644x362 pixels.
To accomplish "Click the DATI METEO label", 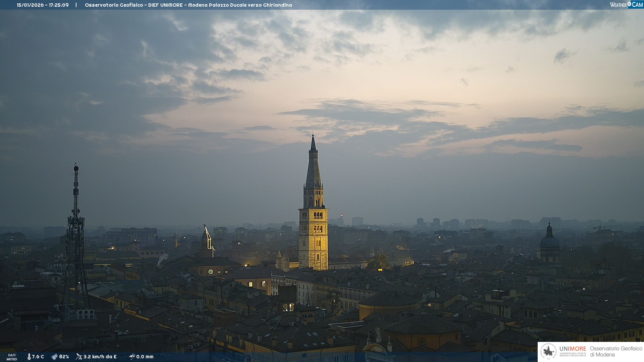I will coord(12,357).
